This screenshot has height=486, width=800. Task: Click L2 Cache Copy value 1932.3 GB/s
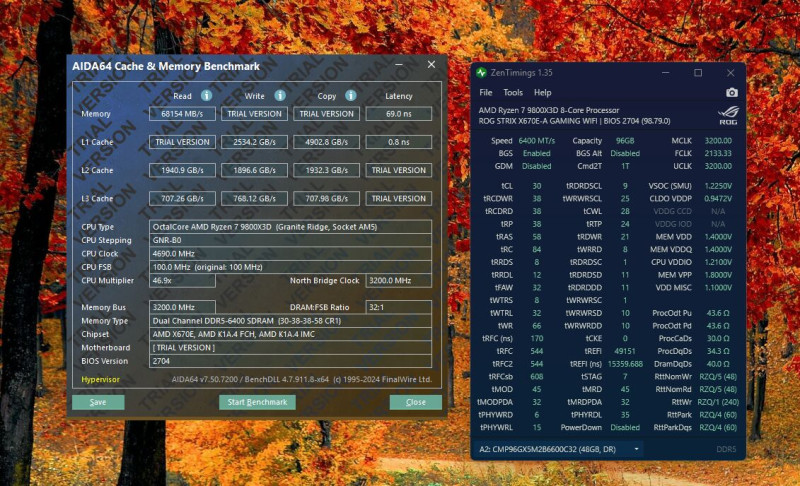(x=327, y=170)
